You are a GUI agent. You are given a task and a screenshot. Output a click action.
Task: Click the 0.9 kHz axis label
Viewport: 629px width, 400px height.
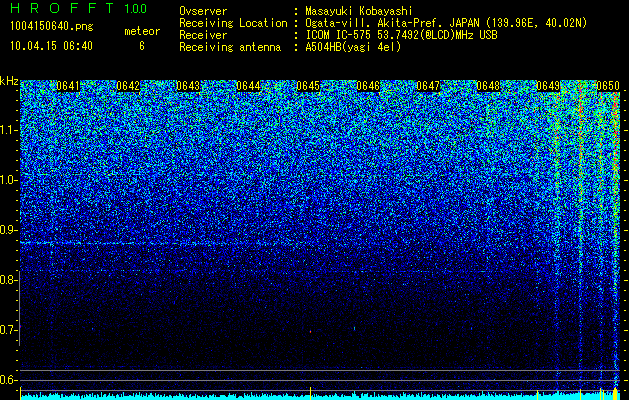coord(8,230)
